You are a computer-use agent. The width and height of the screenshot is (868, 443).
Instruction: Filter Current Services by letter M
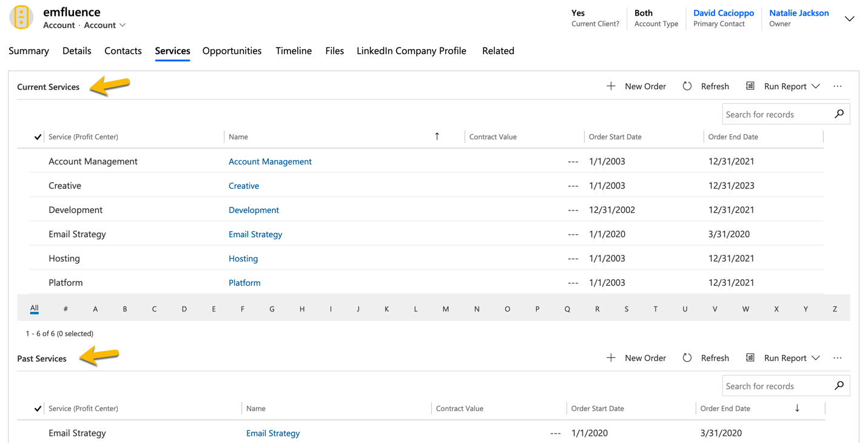click(446, 309)
